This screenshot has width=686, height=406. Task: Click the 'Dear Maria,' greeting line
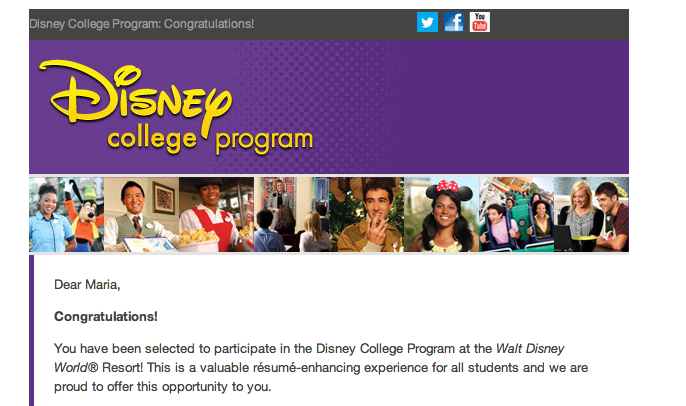[87, 285]
